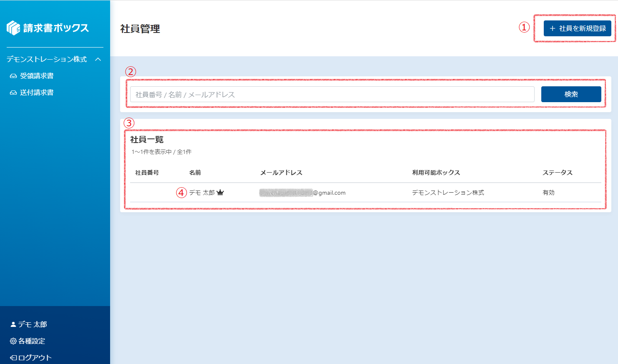Collapse the デモンストレーション株式 chevron
Image resolution: width=618 pixels, height=364 pixels.
pyautogui.click(x=98, y=59)
